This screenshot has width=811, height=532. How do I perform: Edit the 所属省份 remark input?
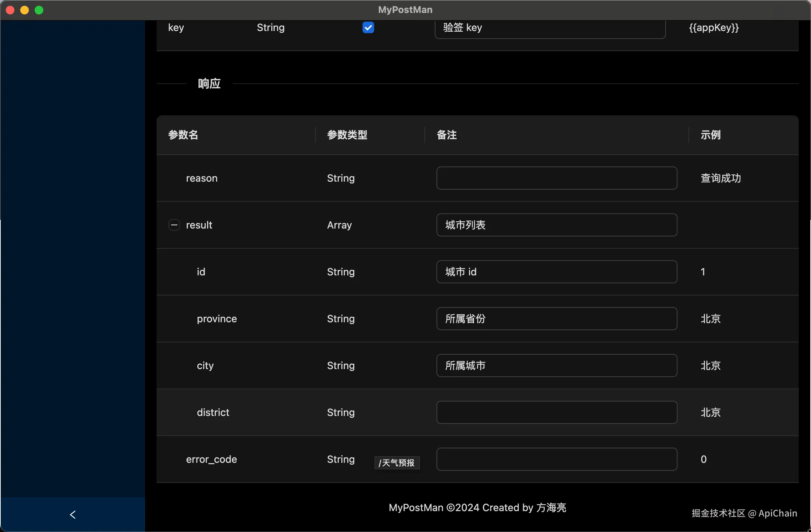click(x=556, y=319)
